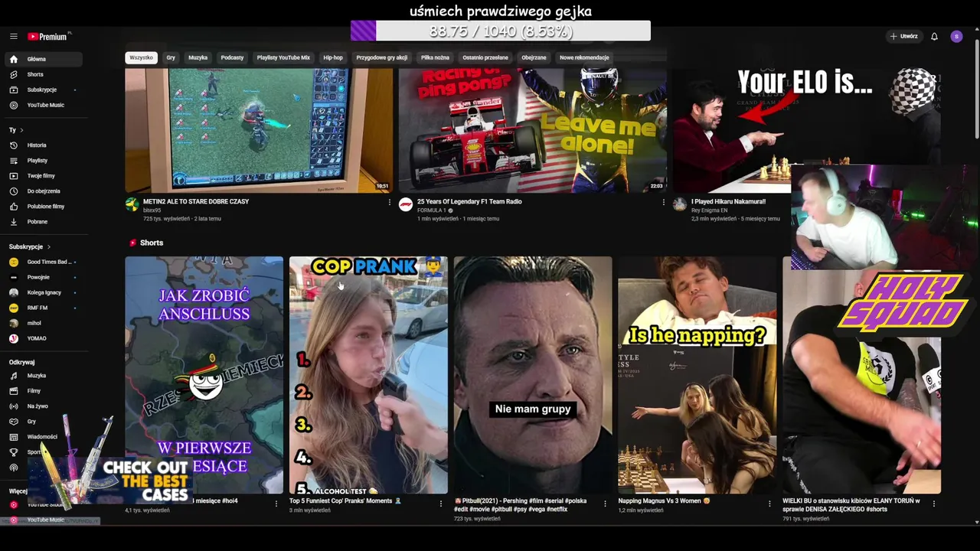Open bleex95 channel name link

152,210
